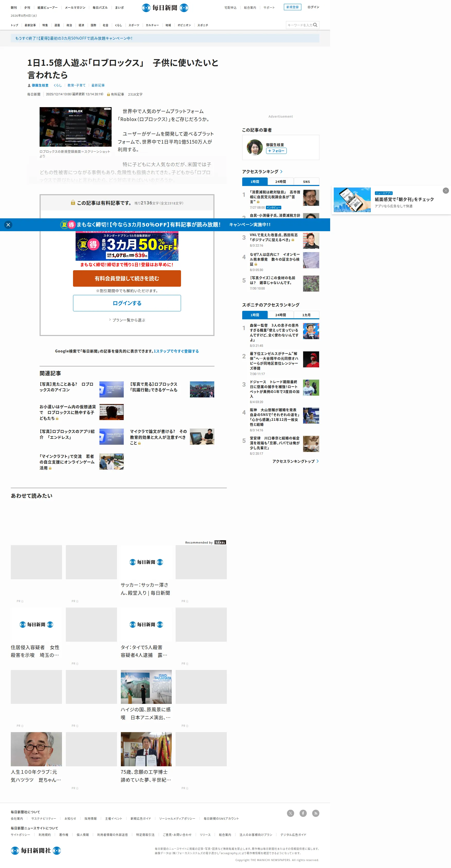Open the 最新記事 tag under headline
451x868 pixels.
(98, 86)
